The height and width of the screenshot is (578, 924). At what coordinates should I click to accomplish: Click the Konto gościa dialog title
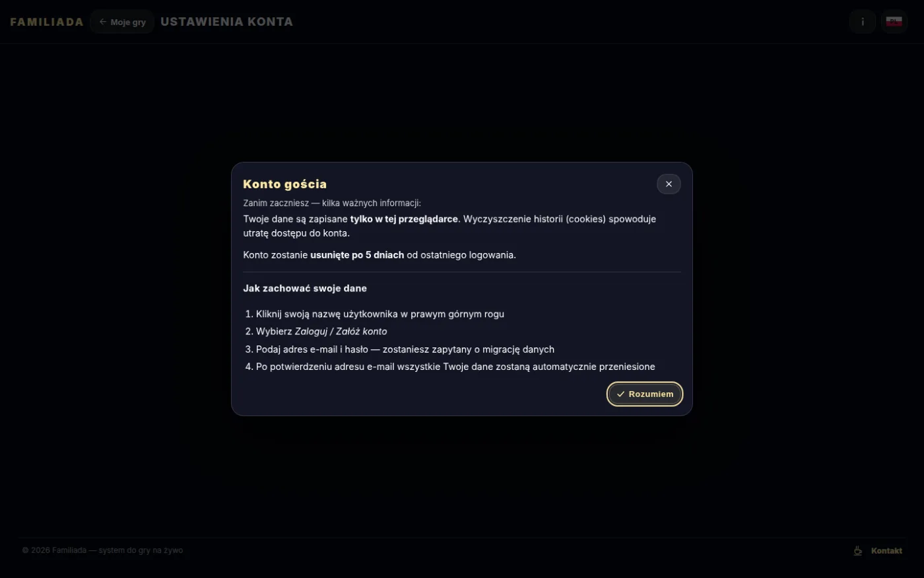[284, 184]
